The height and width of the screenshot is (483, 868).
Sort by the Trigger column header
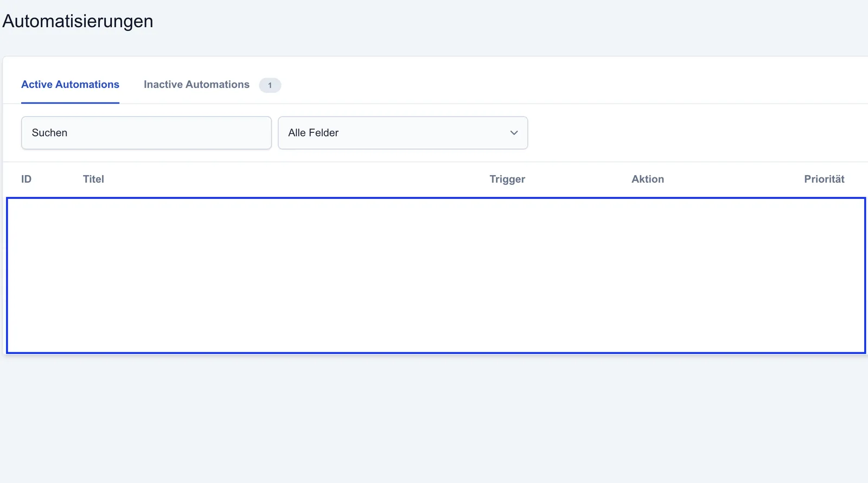click(507, 179)
